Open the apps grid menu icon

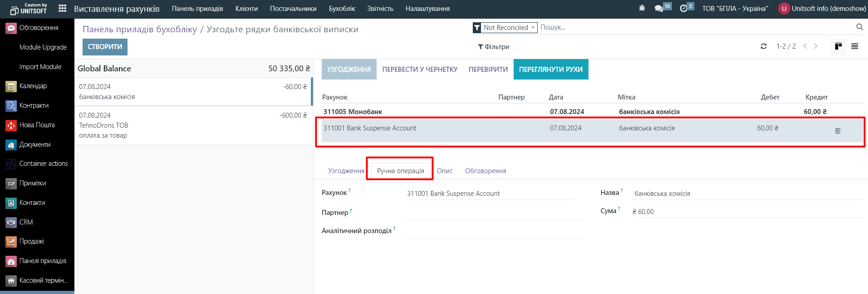63,9
